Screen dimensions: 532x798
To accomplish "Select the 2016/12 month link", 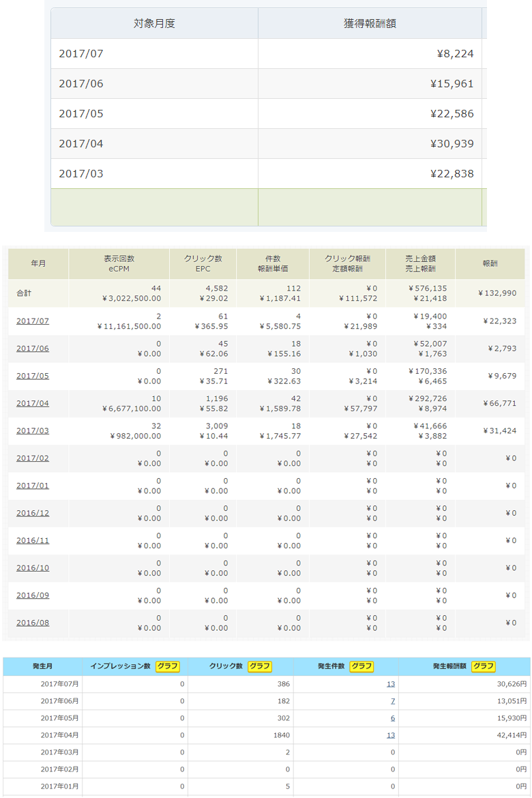I will click(x=33, y=513).
